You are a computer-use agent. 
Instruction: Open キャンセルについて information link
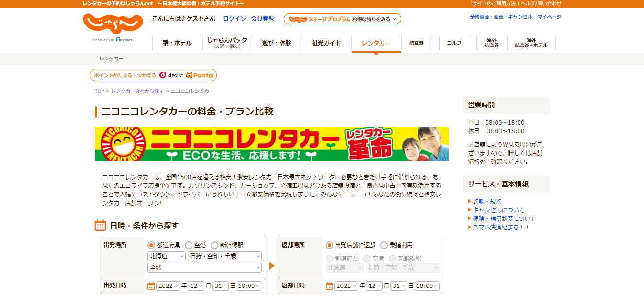(498, 210)
